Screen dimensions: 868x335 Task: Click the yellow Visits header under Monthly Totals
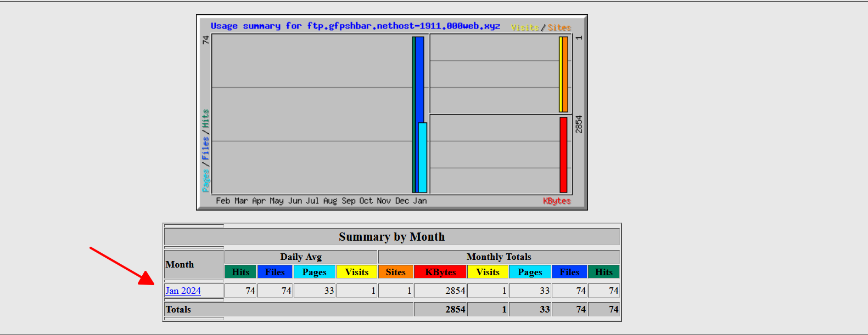point(488,272)
